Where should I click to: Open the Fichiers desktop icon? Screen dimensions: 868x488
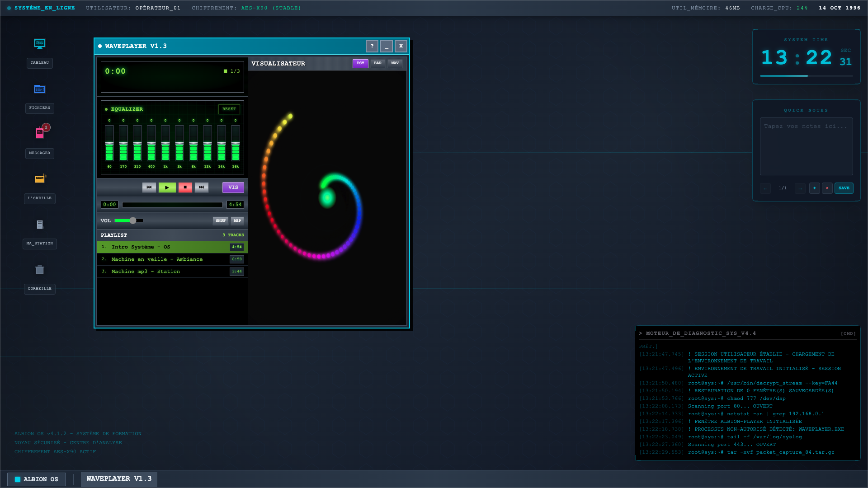point(40,89)
